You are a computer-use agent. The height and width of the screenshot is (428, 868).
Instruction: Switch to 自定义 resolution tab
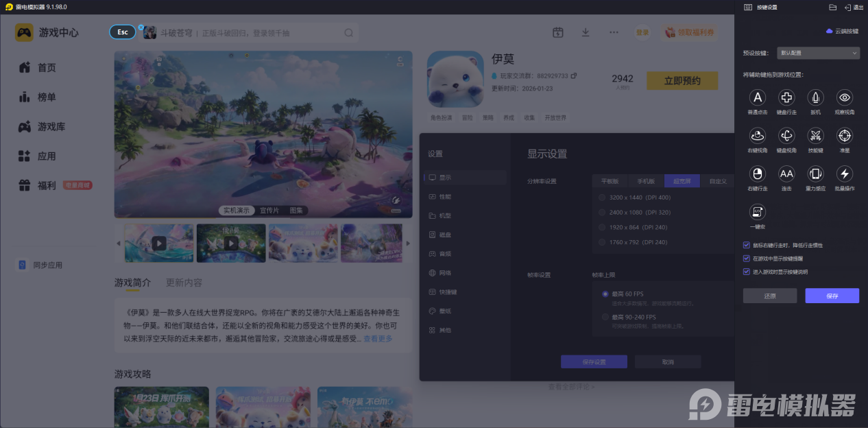click(717, 181)
